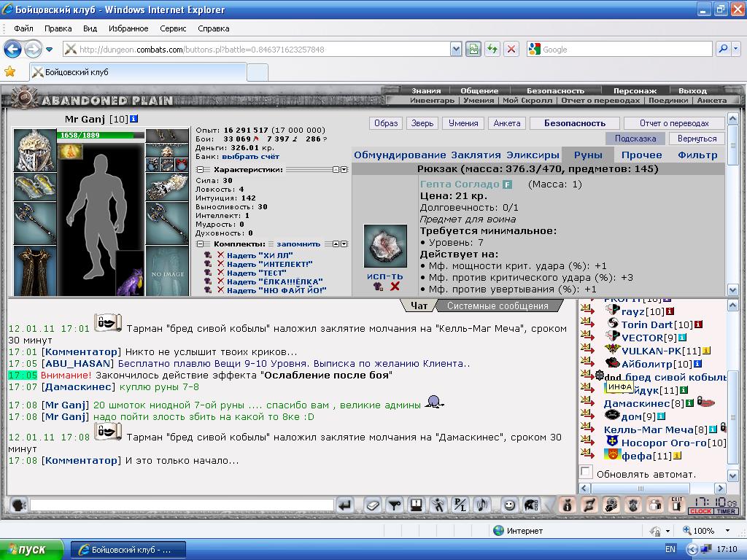Click Надеть "ИНТЕЛЕКТ!" set link
Viewport: 747px width, 560px height.
click(269, 264)
